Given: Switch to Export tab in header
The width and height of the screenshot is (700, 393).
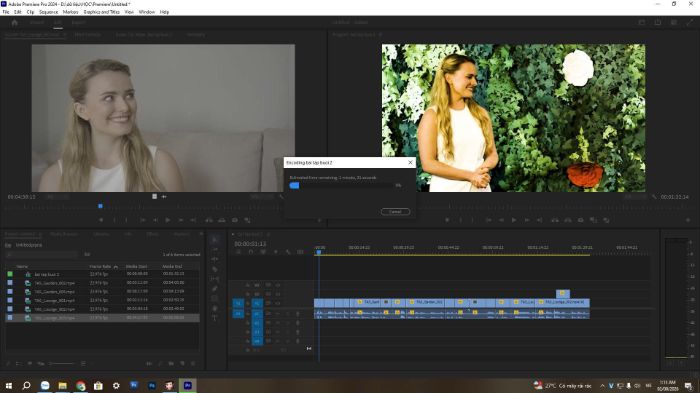Looking at the screenshot, I should (x=78, y=22).
